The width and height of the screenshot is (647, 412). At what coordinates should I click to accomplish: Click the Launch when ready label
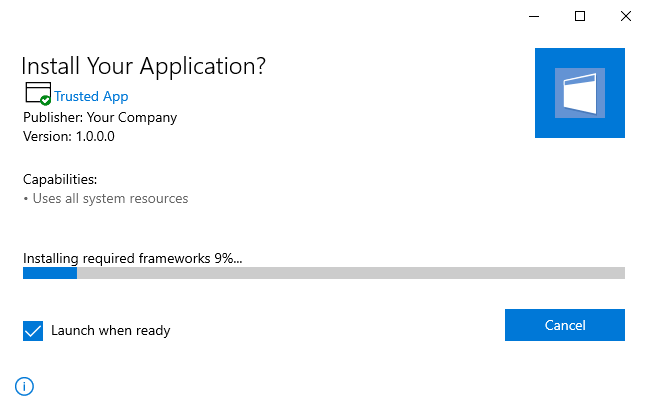point(111,331)
